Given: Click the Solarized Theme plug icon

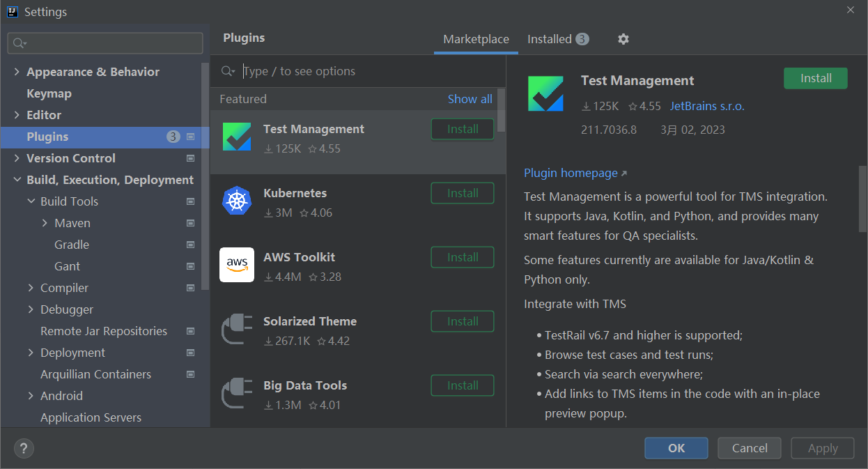Looking at the screenshot, I should (237, 329).
